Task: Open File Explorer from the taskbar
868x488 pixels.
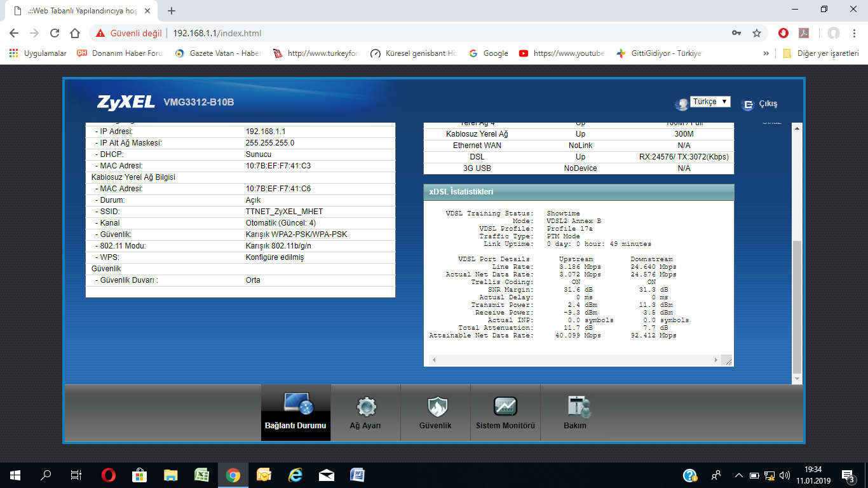Action: 171,475
